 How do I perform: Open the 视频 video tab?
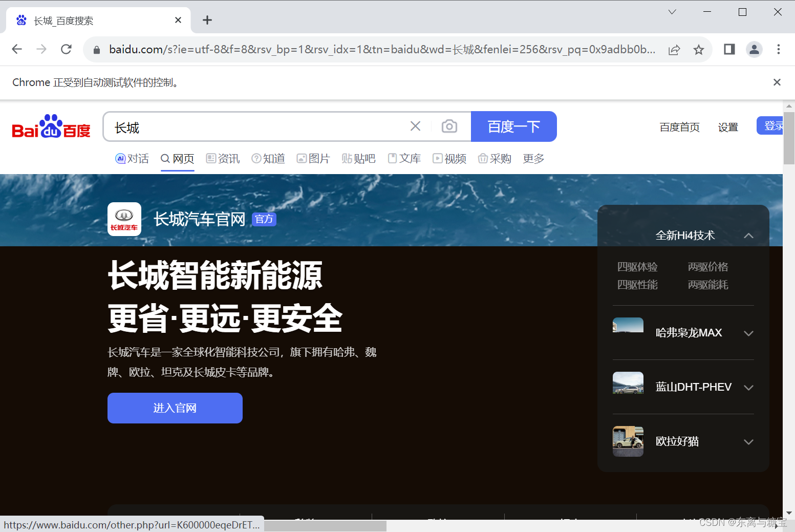pos(449,159)
